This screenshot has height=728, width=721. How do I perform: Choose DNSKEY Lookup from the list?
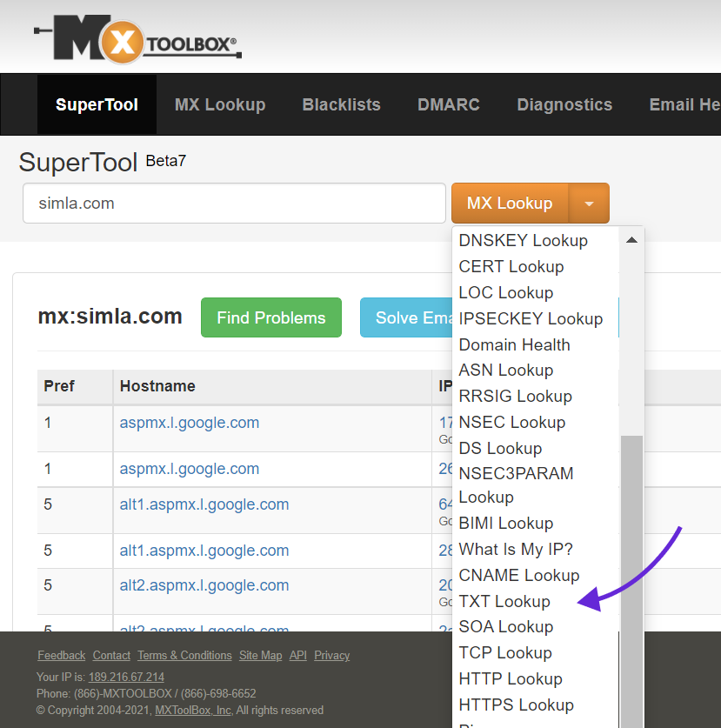click(523, 240)
